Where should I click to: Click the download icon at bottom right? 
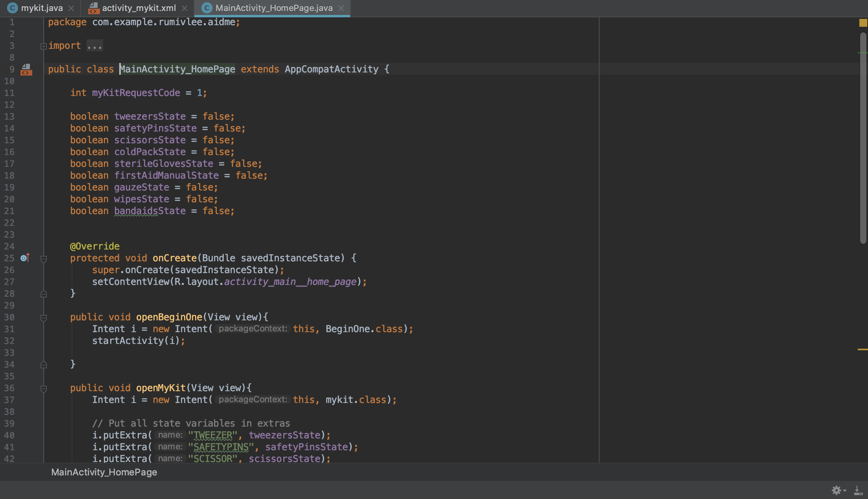[858, 490]
